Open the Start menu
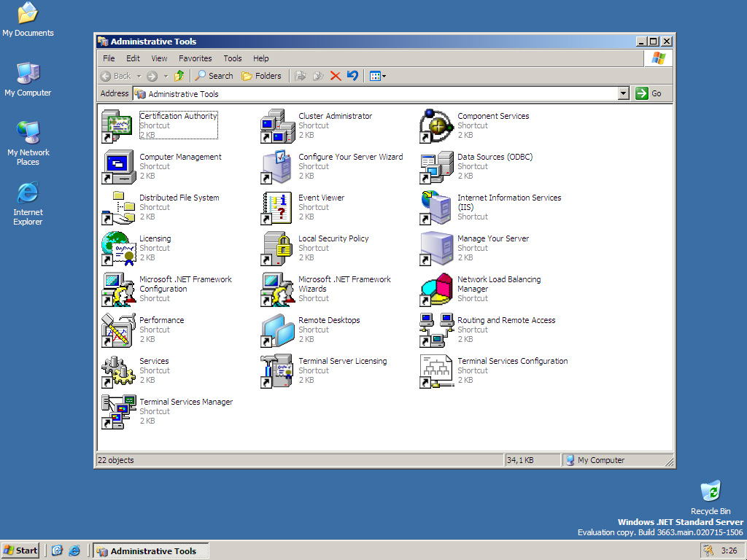The image size is (747, 560). click(20, 551)
